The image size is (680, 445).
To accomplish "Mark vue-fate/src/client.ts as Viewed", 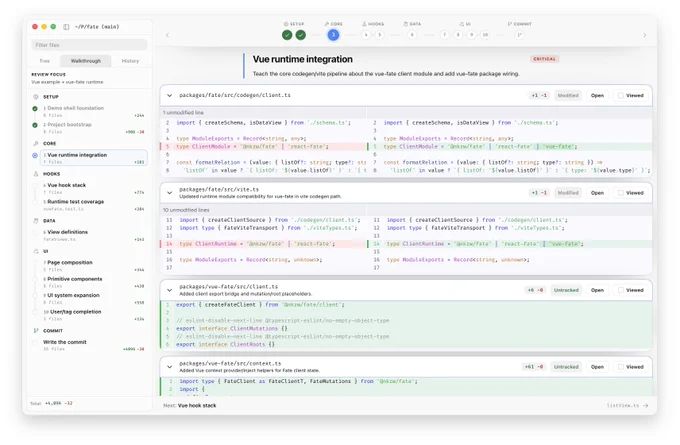I will coord(631,290).
